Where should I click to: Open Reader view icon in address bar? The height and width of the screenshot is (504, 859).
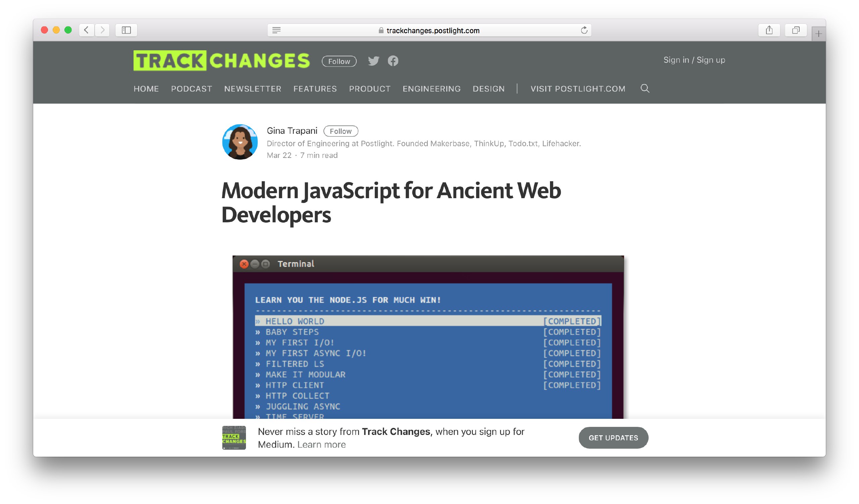276,30
